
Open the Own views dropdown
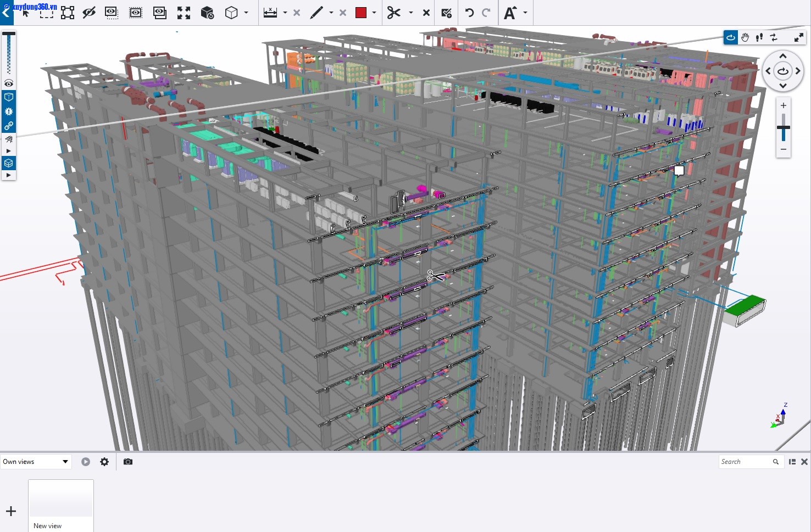point(36,462)
